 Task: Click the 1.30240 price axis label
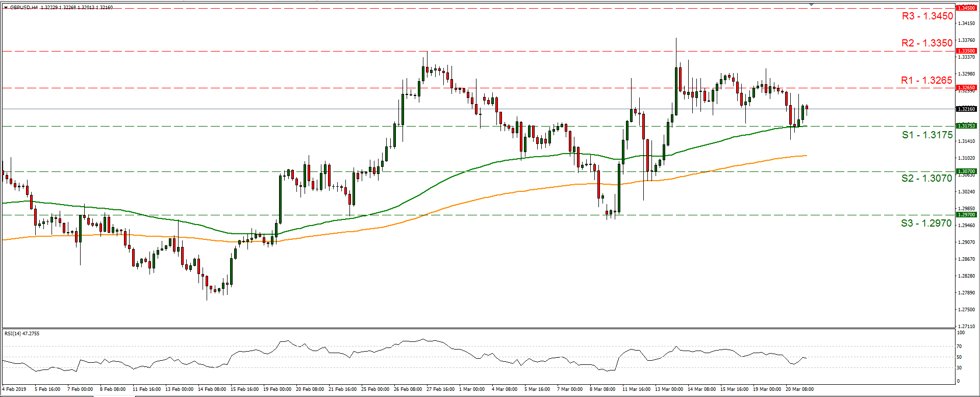[x=966, y=192]
